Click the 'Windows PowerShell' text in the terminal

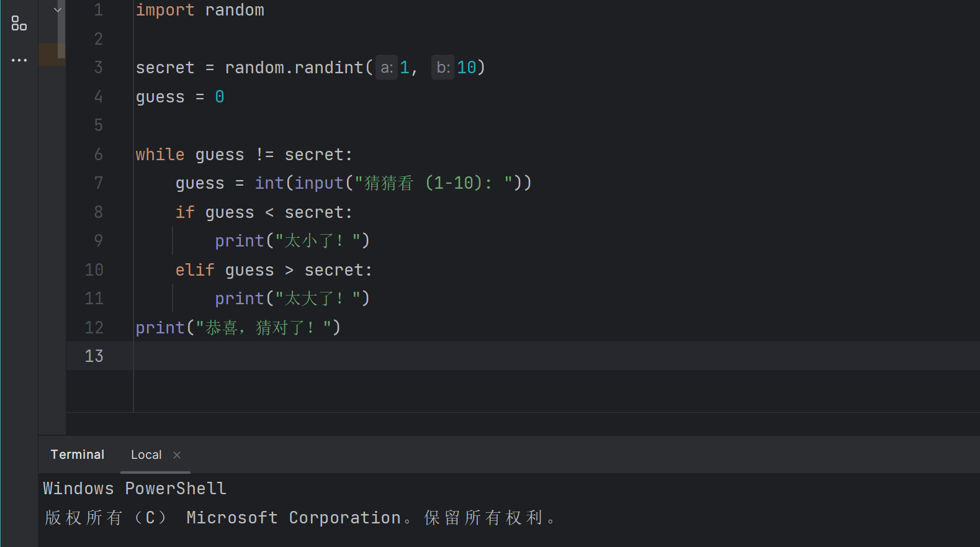click(135, 489)
